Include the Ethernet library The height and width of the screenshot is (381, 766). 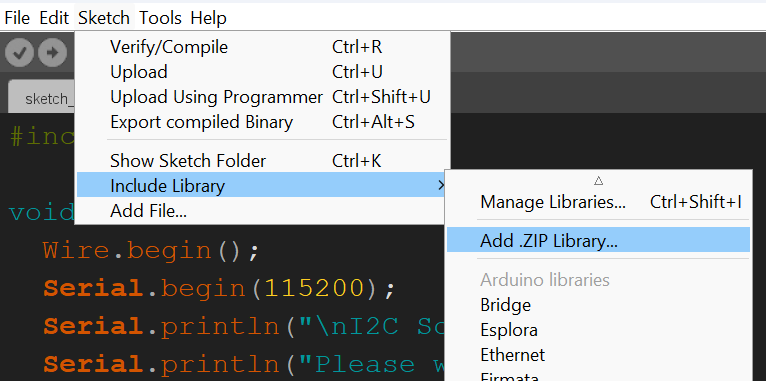[598, 355]
